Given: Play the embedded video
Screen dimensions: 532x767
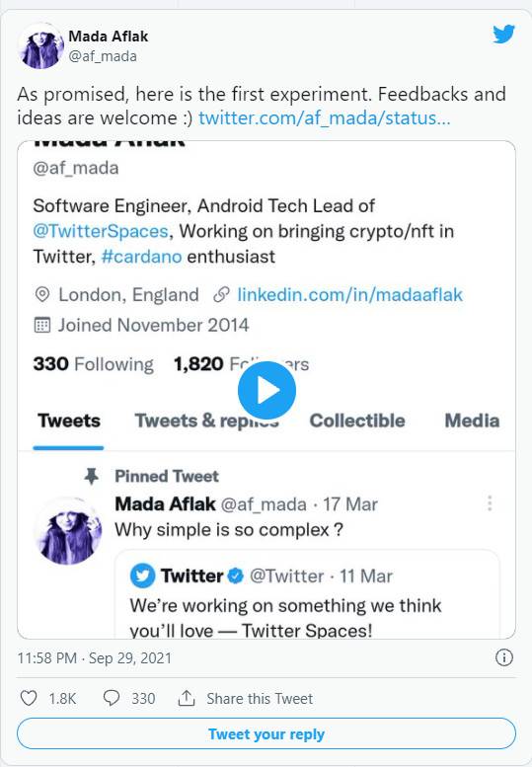Looking at the screenshot, I should pos(266,390).
